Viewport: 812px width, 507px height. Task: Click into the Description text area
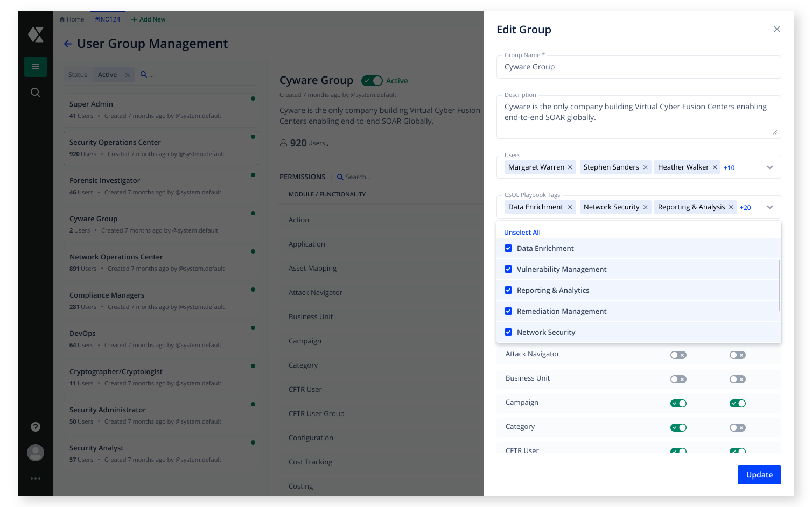click(639, 117)
